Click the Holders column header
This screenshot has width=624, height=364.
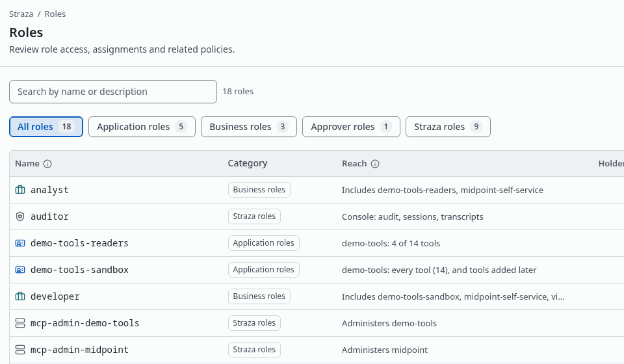click(x=611, y=164)
